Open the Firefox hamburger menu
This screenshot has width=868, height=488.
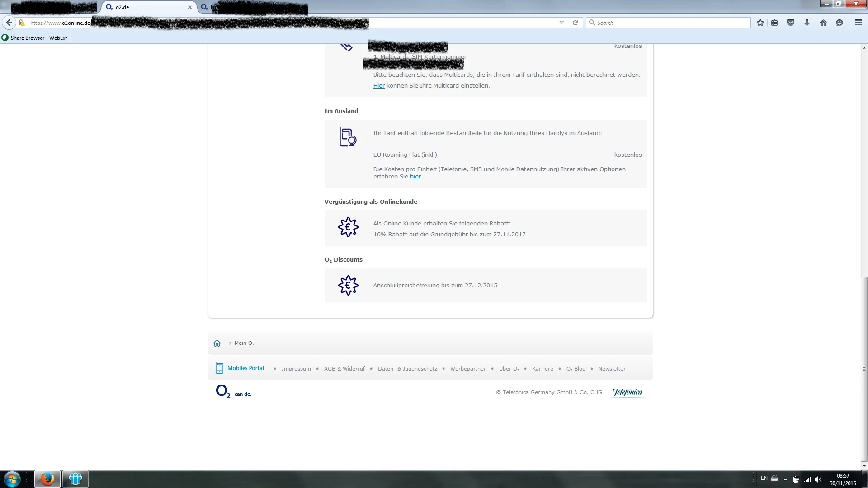(859, 23)
